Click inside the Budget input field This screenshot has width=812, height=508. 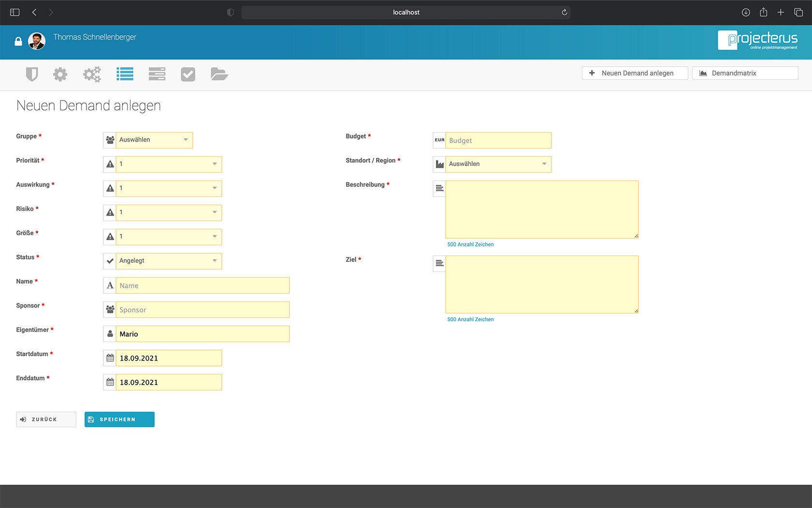[498, 140]
